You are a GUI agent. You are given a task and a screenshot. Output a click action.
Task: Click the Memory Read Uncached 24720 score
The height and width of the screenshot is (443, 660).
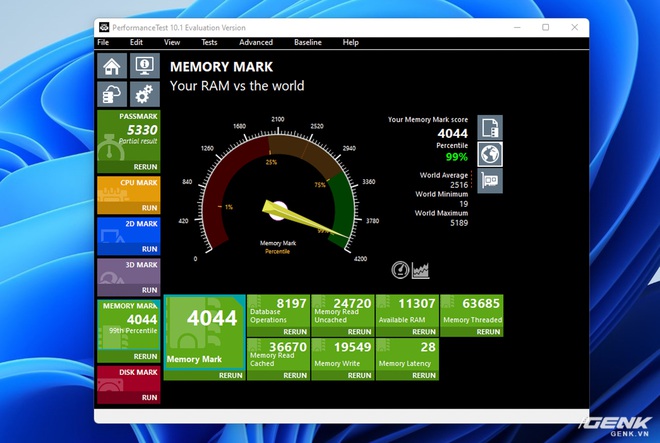[352, 303]
